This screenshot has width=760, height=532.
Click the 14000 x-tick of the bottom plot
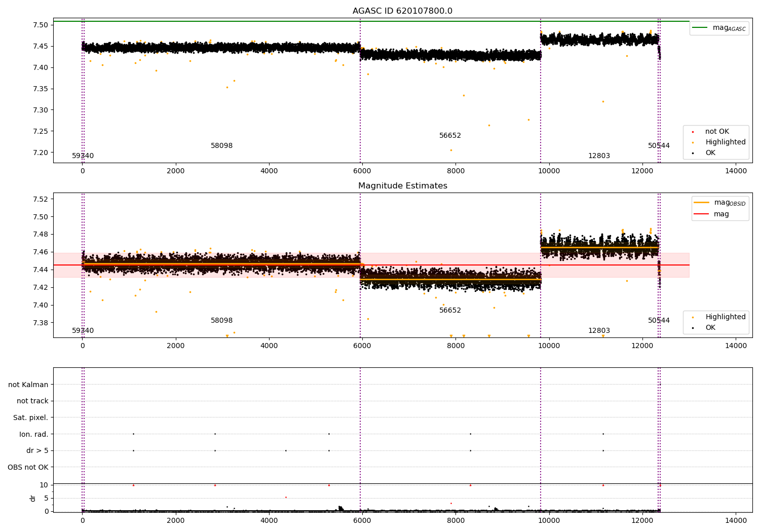736,520
